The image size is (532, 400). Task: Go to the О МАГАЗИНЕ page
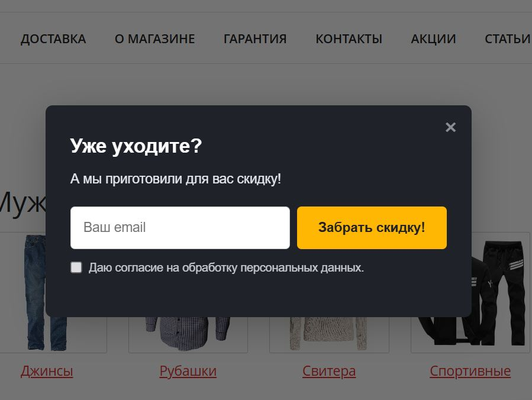pyautogui.click(x=154, y=39)
